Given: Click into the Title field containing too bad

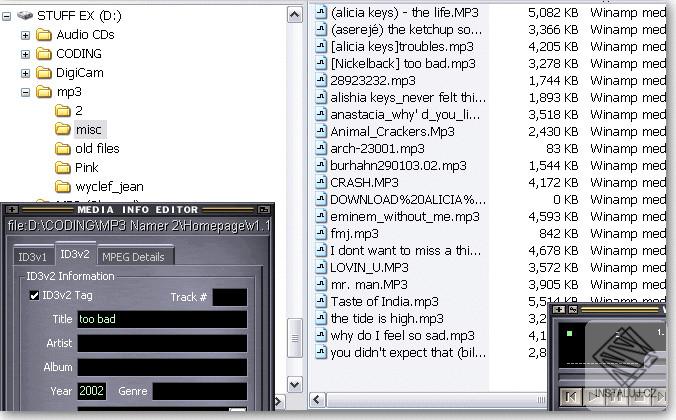Looking at the screenshot, I should pos(162,320).
